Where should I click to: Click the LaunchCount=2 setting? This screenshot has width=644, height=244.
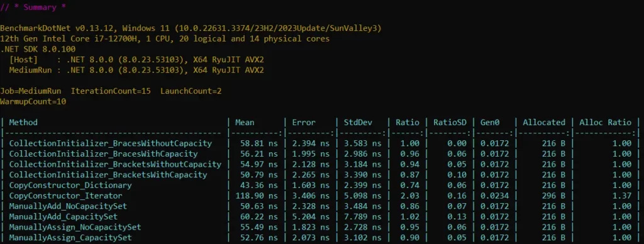(191, 91)
